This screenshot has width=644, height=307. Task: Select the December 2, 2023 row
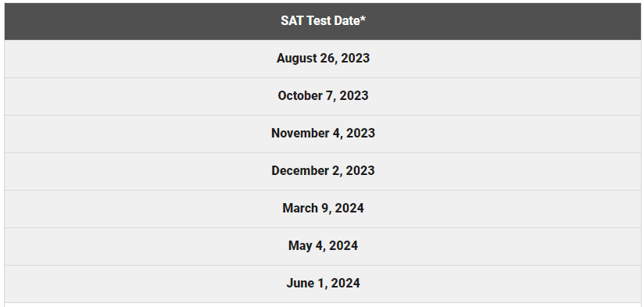(323, 172)
